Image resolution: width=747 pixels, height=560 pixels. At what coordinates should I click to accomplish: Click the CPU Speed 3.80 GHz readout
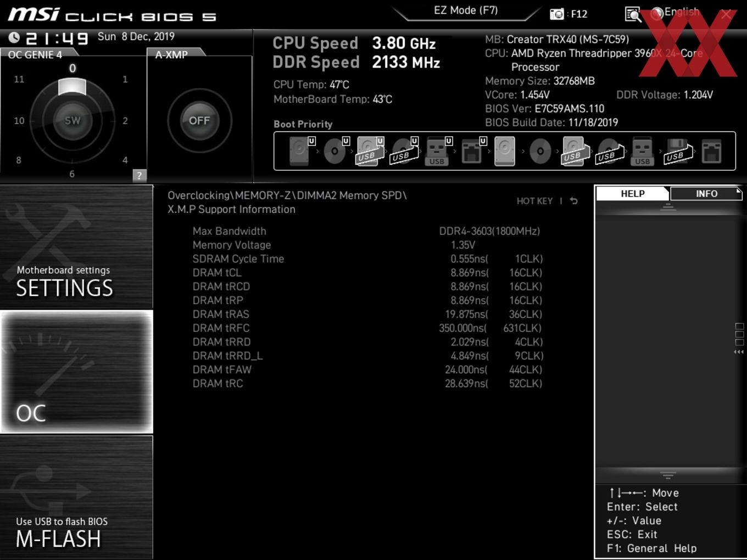point(354,43)
